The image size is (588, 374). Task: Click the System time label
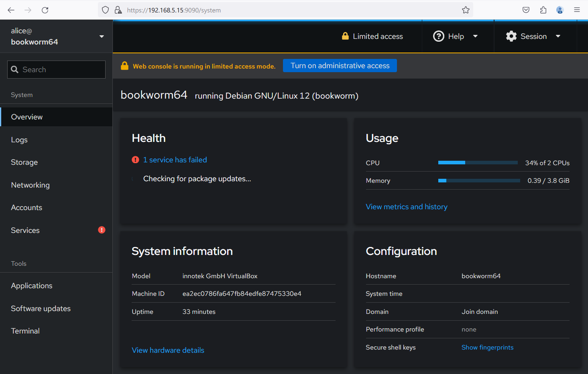(x=384, y=293)
